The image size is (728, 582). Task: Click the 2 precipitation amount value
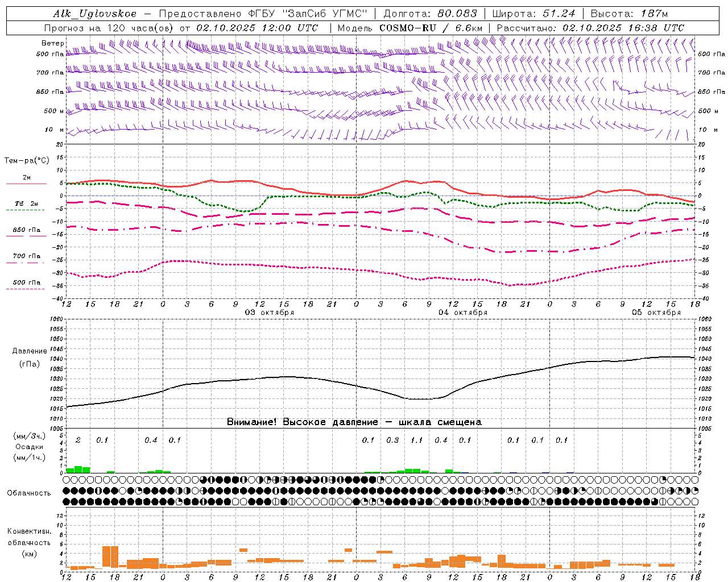click(78, 440)
